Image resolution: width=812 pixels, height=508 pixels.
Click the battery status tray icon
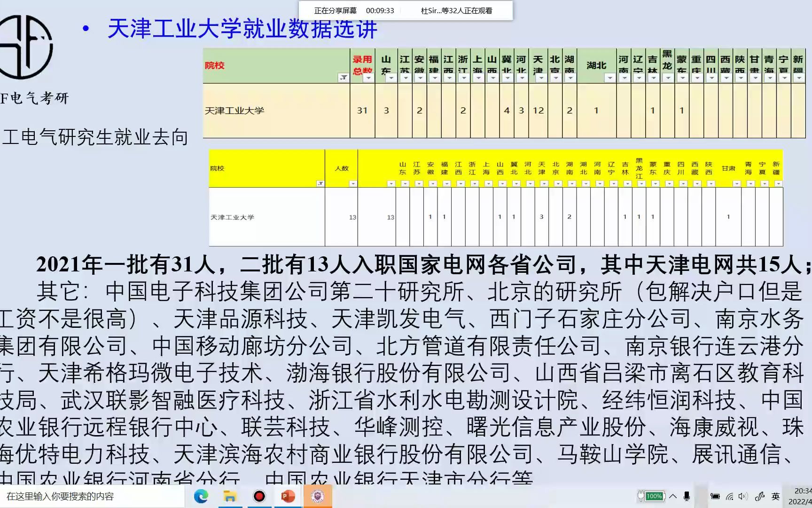click(715, 496)
